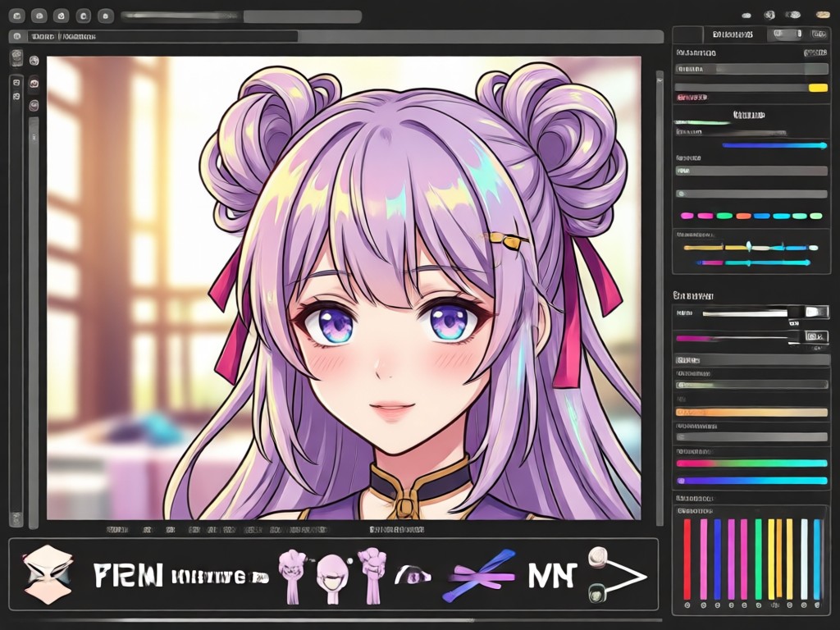Select the face mask icon in bottom toolbar
The image size is (840, 630).
pos(48,575)
